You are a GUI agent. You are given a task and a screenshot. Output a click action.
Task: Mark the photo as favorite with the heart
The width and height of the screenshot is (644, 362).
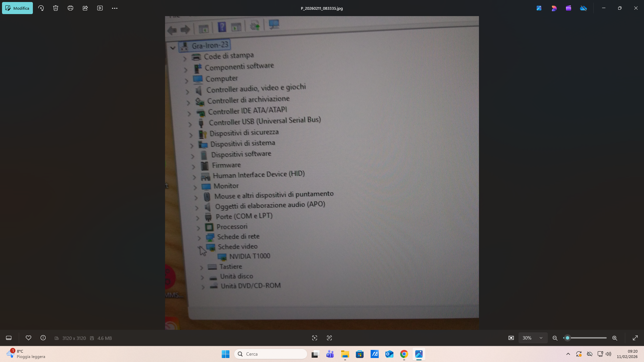click(29, 338)
